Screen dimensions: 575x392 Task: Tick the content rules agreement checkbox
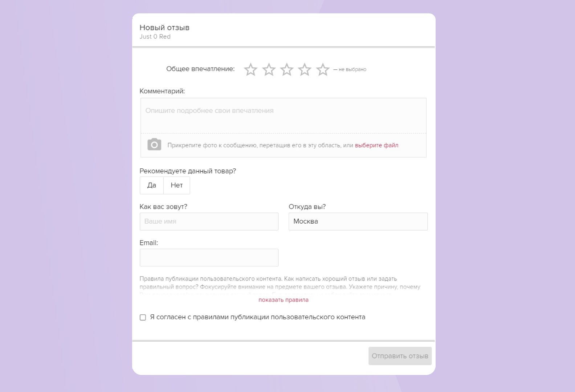coord(143,318)
